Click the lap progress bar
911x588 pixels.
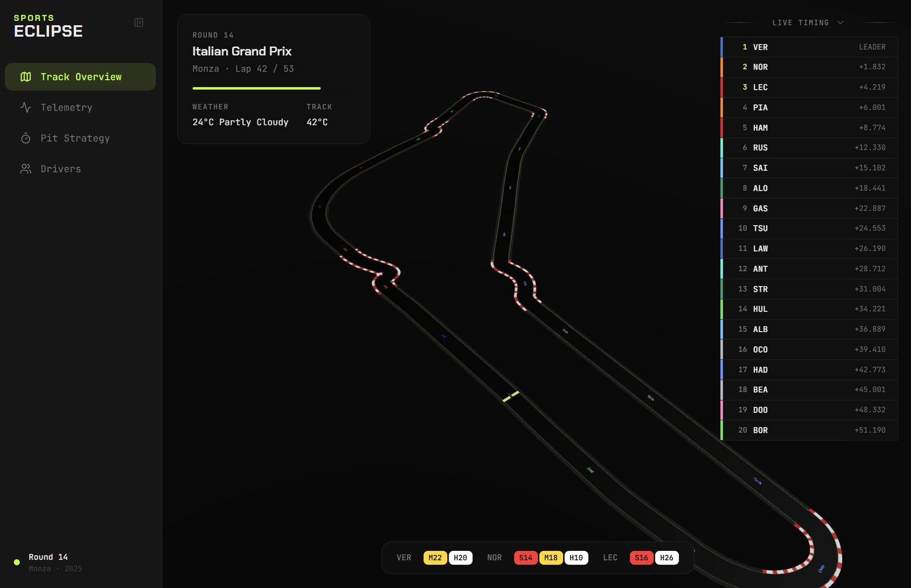[273, 88]
